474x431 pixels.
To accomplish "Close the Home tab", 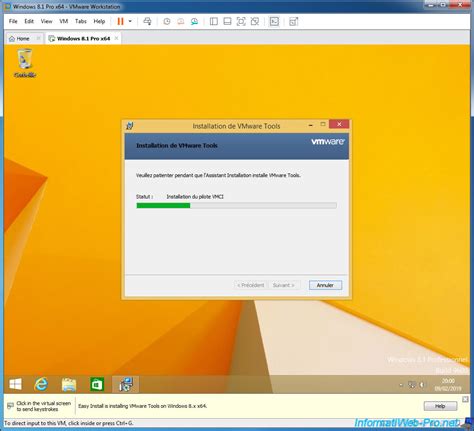I will click(39, 38).
